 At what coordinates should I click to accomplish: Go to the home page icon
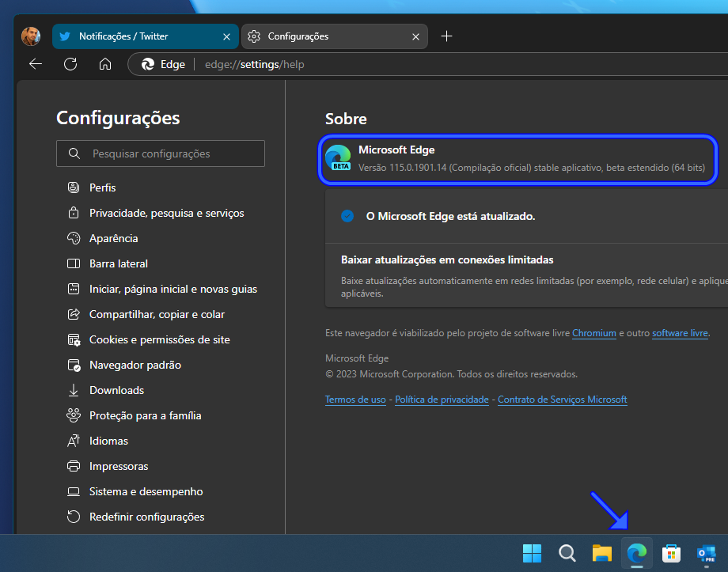click(x=105, y=64)
